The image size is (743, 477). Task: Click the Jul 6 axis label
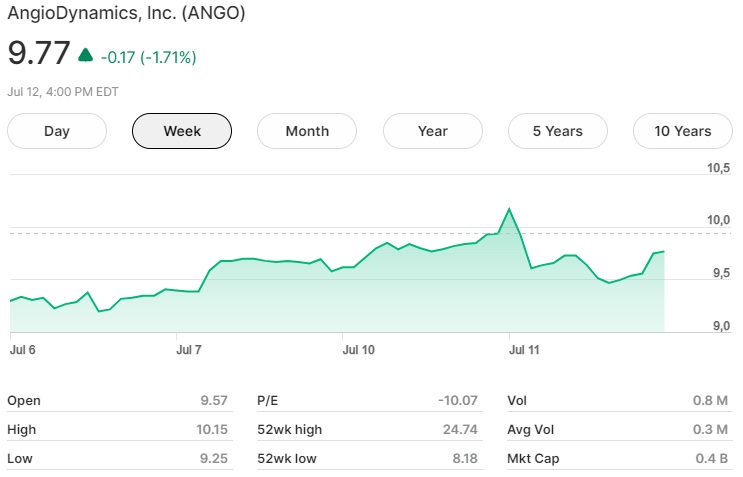(x=22, y=350)
